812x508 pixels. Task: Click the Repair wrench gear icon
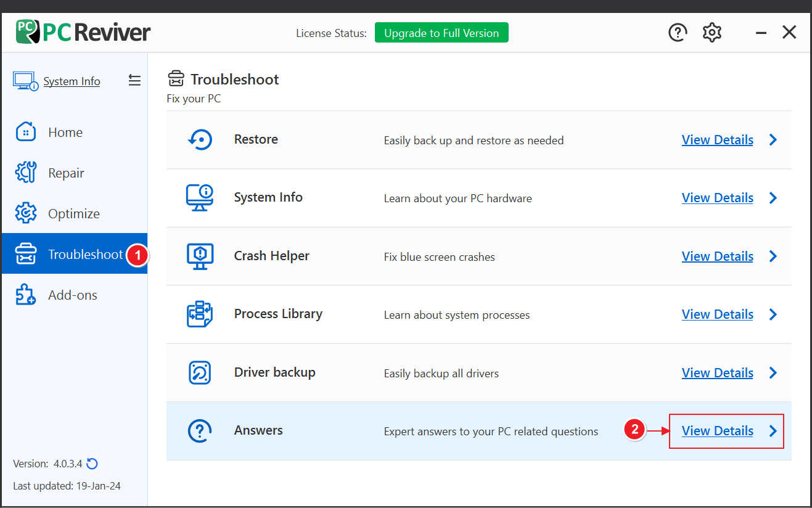[x=26, y=173]
